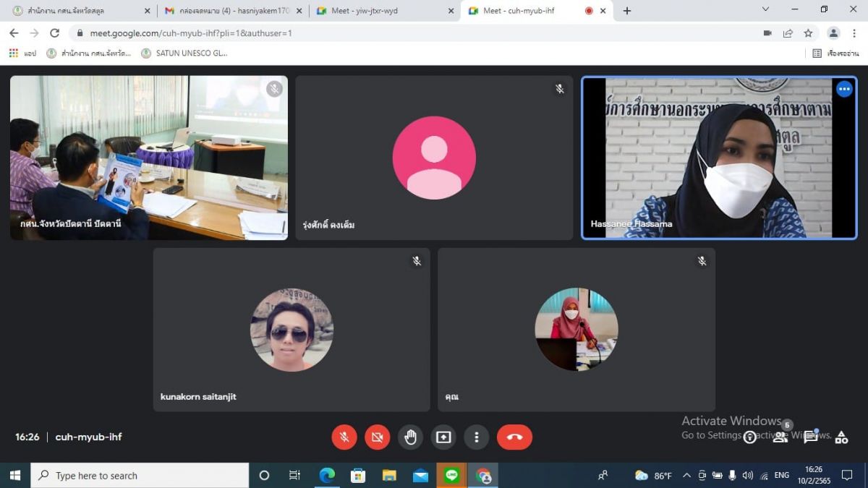Click the red Leave call button
The height and width of the screenshot is (488, 868).
(514, 437)
